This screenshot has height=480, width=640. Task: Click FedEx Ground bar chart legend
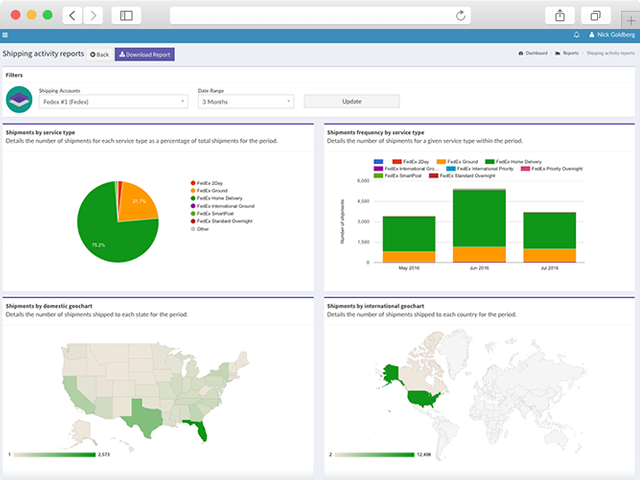[x=457, y=162]
